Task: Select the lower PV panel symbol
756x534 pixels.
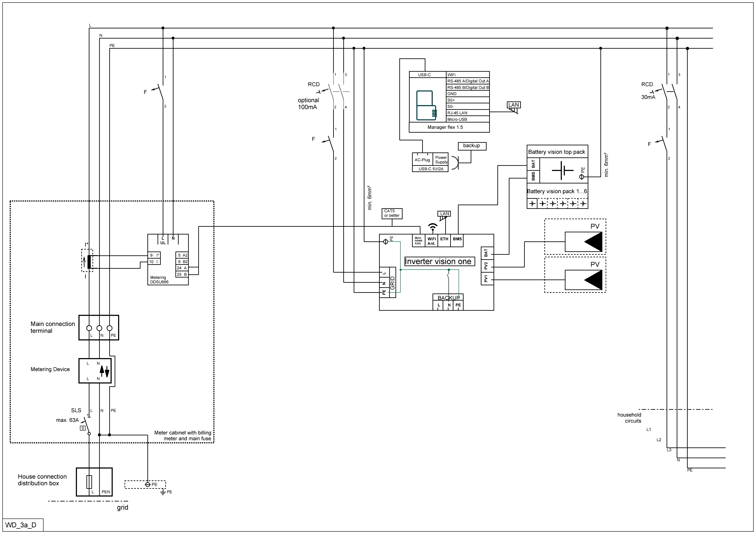Action: point(583,280)
